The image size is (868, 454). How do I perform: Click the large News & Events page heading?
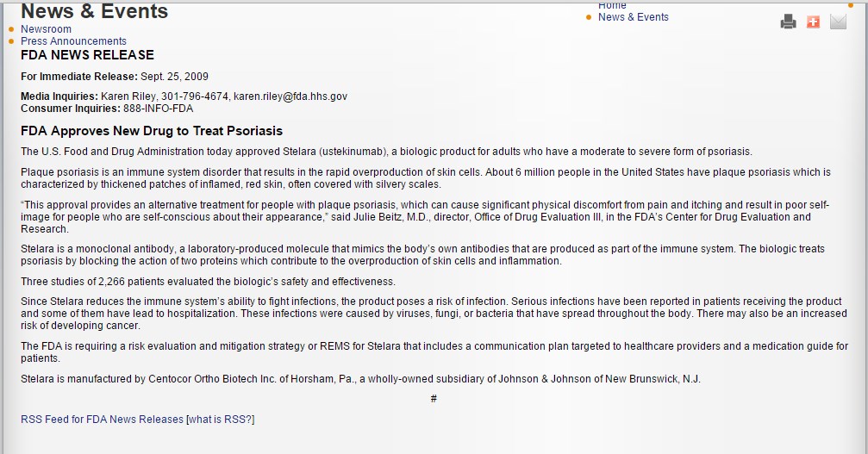94,11
